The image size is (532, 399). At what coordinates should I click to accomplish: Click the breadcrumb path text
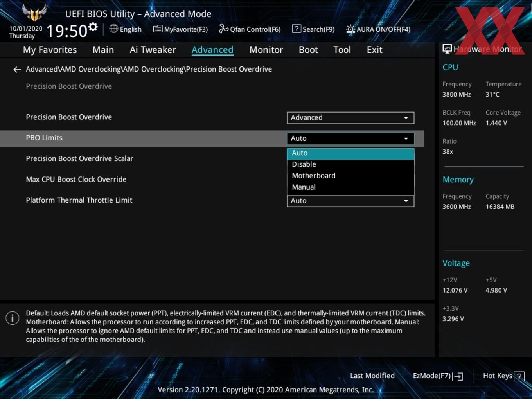click(x=149, y=69)
